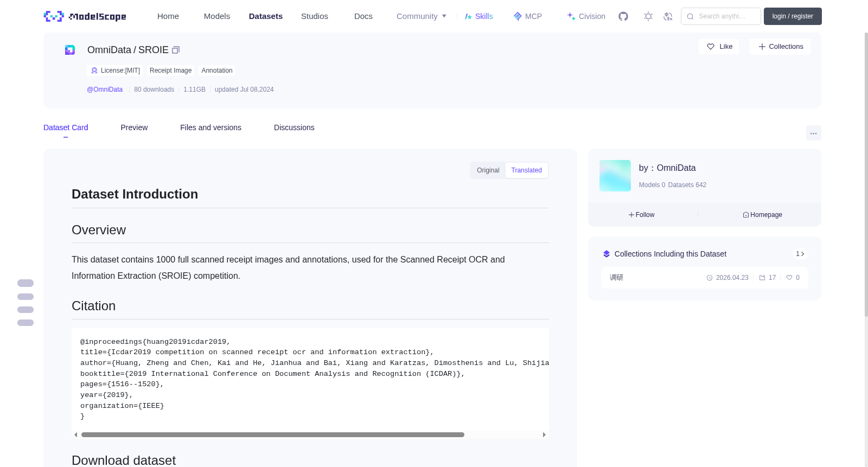The width and height of the screenshot is (868, 467).
Task: Click the Models 0 count text
Action: coord(652,185)
